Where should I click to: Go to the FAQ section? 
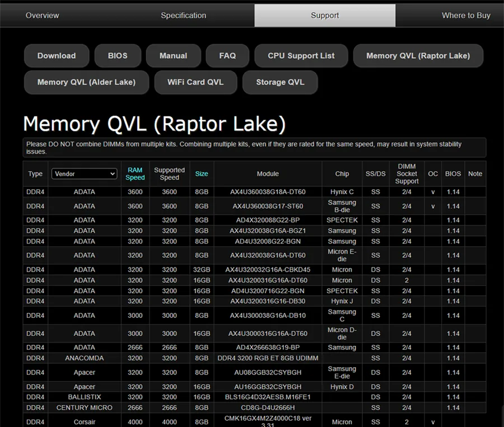click(x=227, y=55)
